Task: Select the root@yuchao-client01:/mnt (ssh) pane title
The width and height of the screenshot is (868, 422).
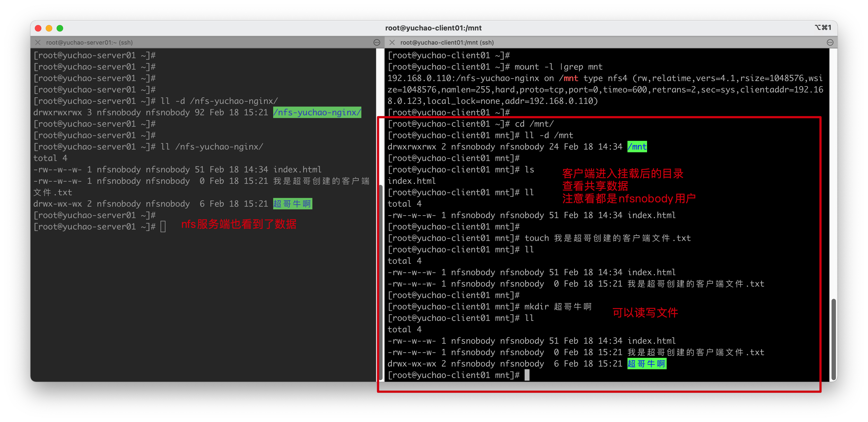Action: tap(447, 42)
